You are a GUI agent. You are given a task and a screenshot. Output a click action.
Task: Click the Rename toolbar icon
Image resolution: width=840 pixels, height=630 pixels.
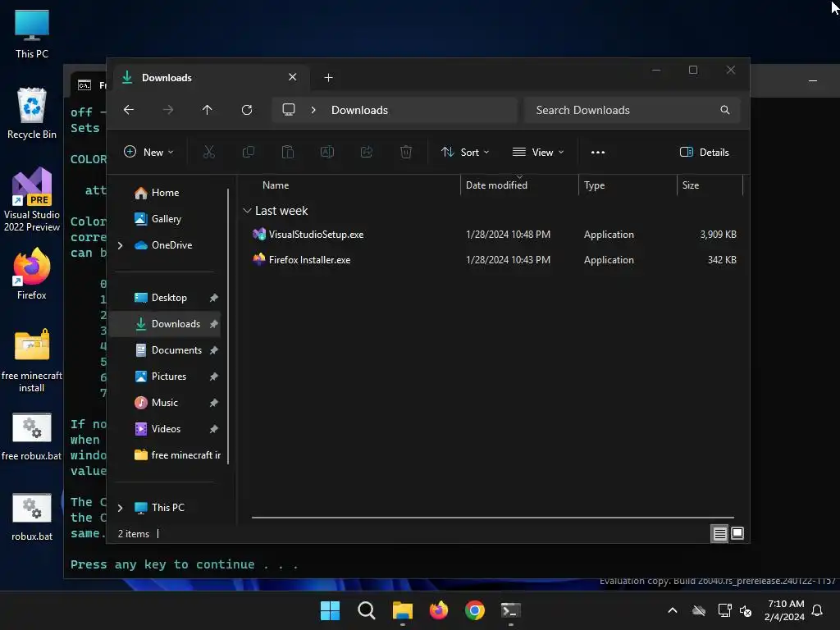click(327, 152)
